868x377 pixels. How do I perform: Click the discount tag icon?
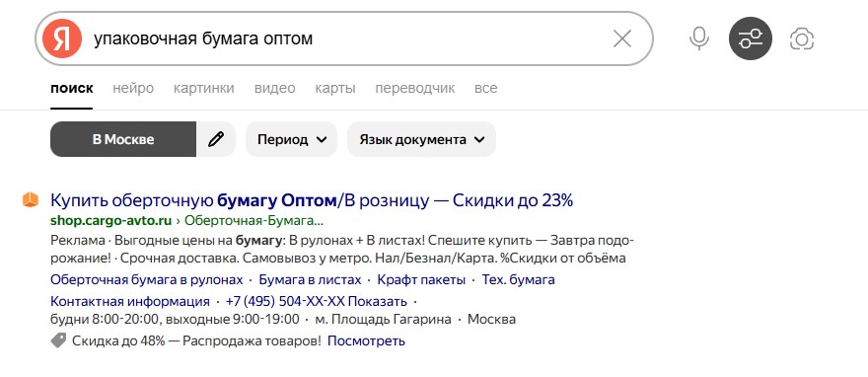click(x=58, y=340)
